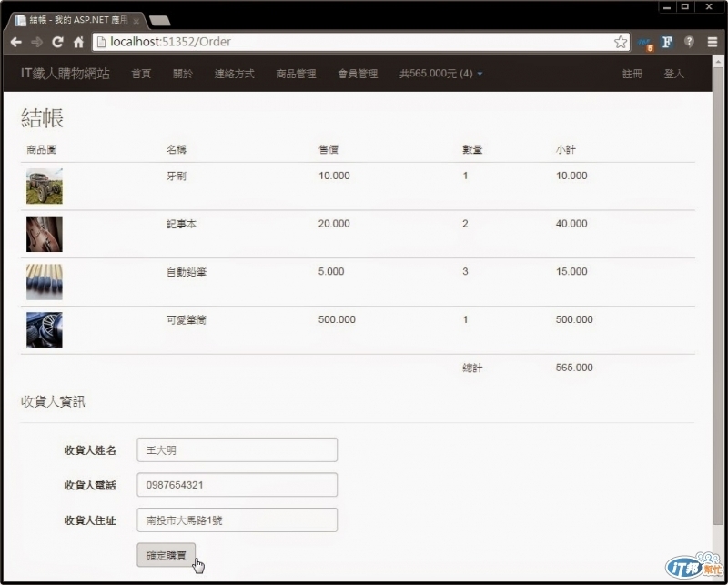Click the 40.000 subtotal for 記事本

coord(571,223)
